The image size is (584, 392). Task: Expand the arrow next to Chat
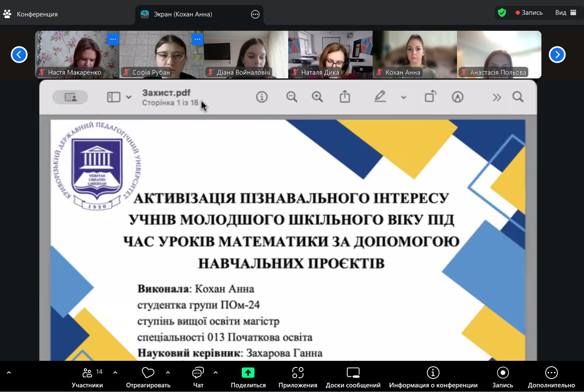[x=216, y=373]
